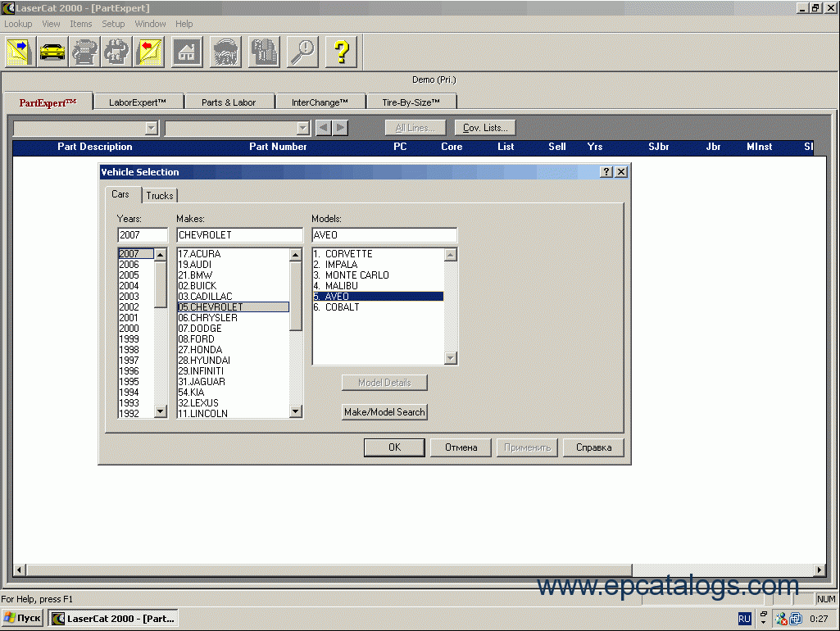Click the Models input field showing AVEO
The height and width of the screenshot is (631, 840).
tap(384, 235)
